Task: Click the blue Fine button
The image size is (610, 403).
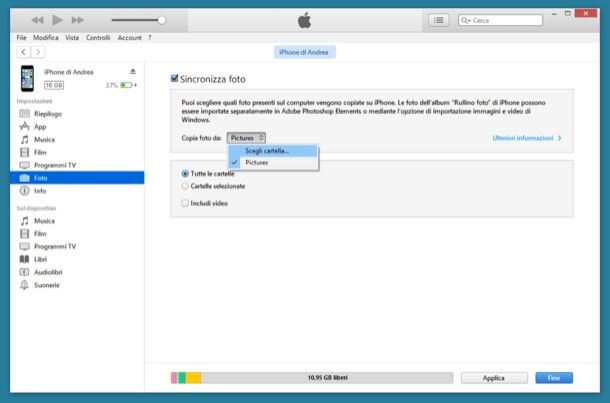Action: pos(554,378)
